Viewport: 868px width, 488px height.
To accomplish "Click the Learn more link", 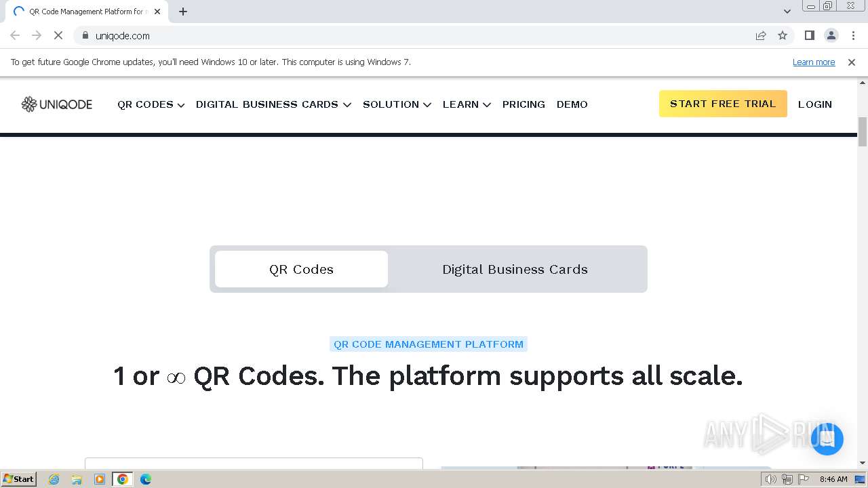I will pyautogui.click(x=814, y=62).
